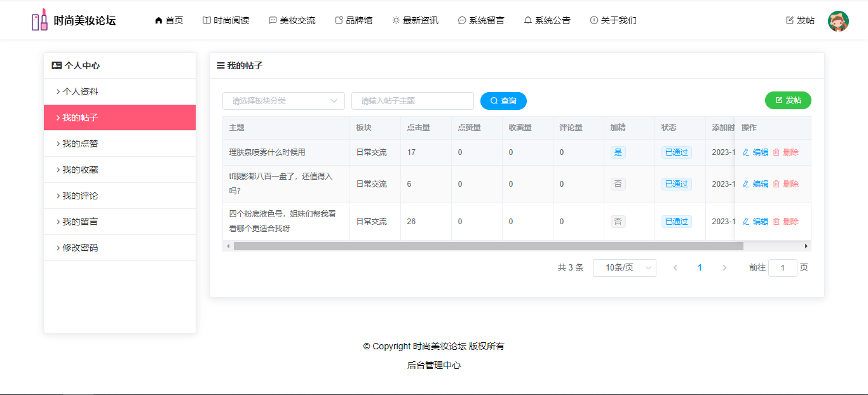Click the table's horizontal scrollbar thumb
The width and height of the screenshot is (868, 395).
[488, 246]
